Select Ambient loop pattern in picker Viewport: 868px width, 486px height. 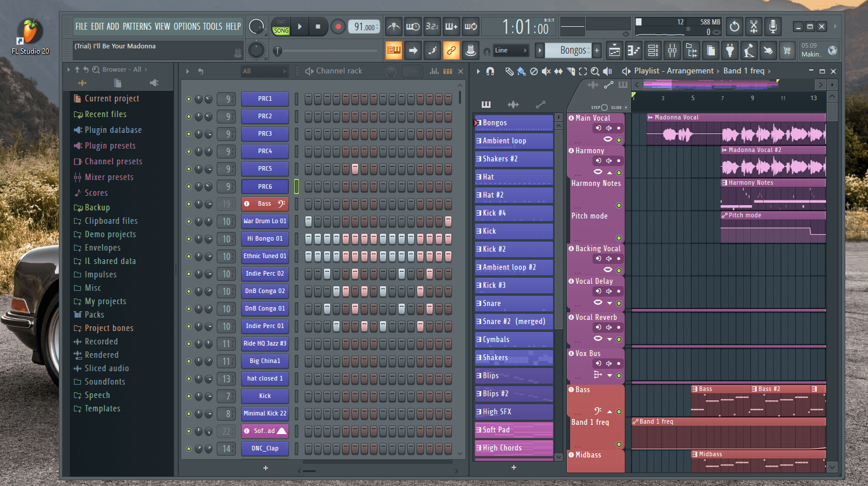[x=514, y=141]
